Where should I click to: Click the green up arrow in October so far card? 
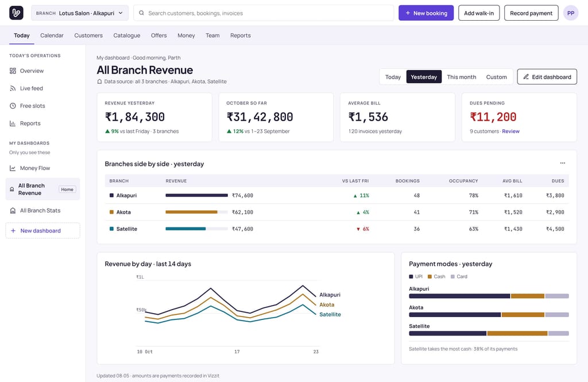[x=229, y=132]
